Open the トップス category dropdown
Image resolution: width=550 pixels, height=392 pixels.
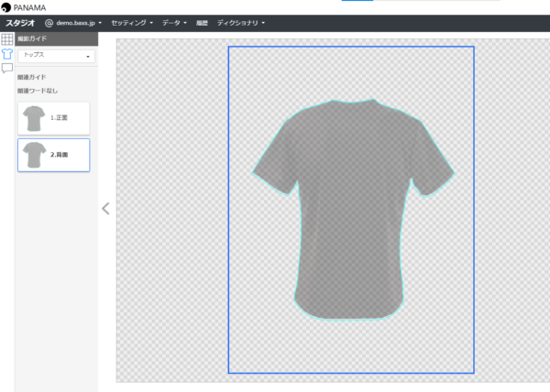[x=57, y=56]
